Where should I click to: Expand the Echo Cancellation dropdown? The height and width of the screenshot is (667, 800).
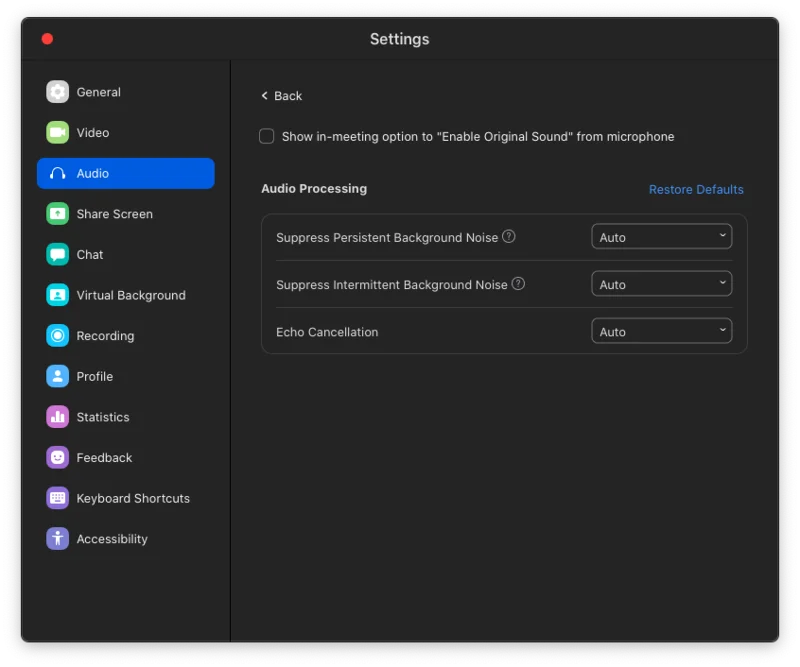pos(661,331)
